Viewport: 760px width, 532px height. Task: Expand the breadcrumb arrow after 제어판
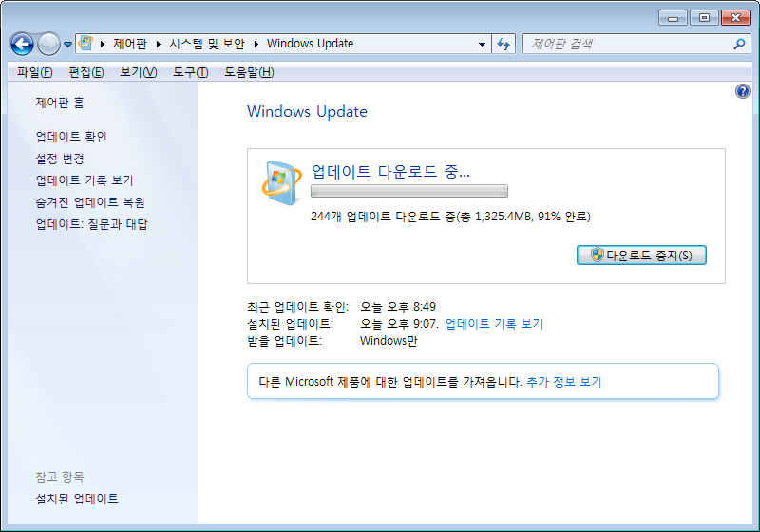tap(161, 44)
